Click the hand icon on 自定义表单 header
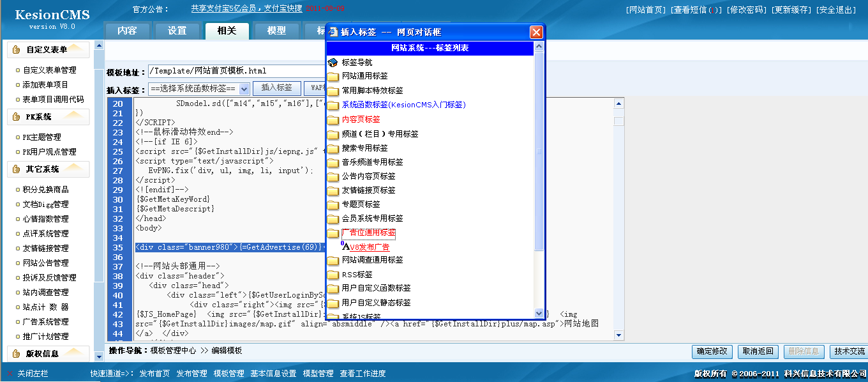The image size is (868, 382). (x=17, y=50)
